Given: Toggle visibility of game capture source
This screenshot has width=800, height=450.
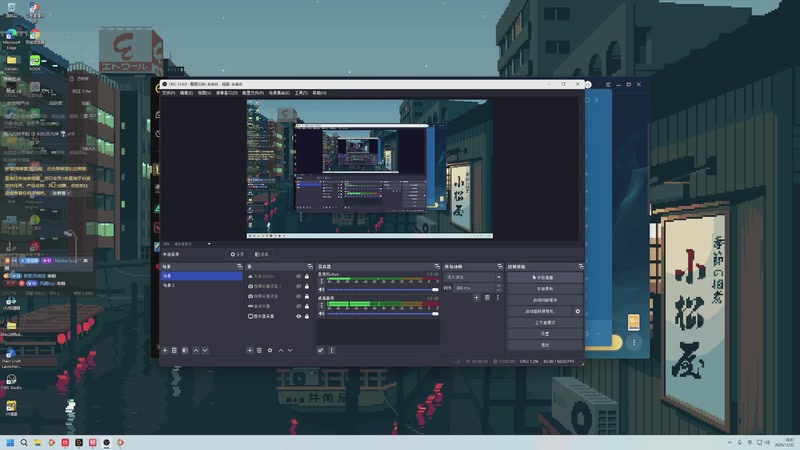Looking at the screenshot, I should click(298, 306).
